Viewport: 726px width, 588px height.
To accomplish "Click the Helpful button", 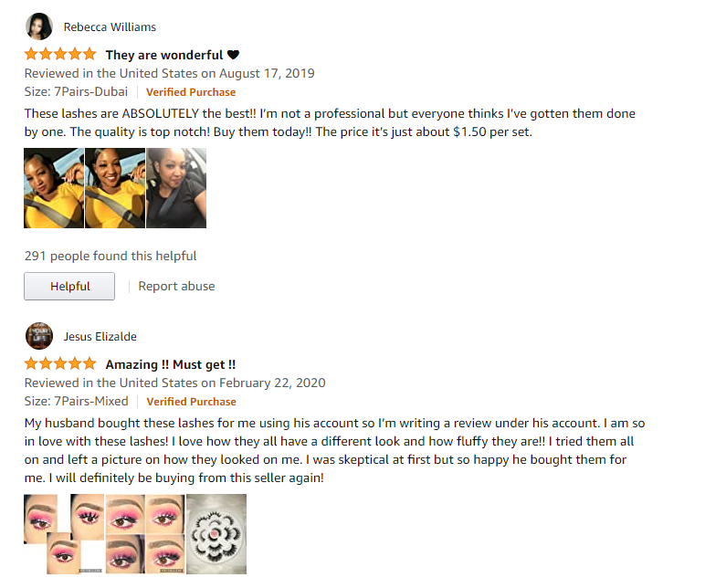I will click(x=69, y=286).
